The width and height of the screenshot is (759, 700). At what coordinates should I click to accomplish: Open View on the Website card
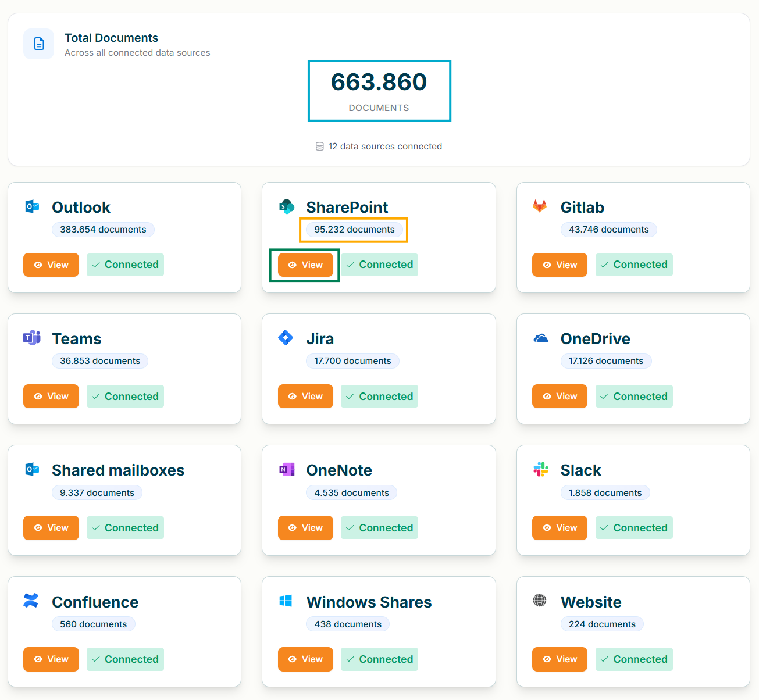click(x=560, y=659)
